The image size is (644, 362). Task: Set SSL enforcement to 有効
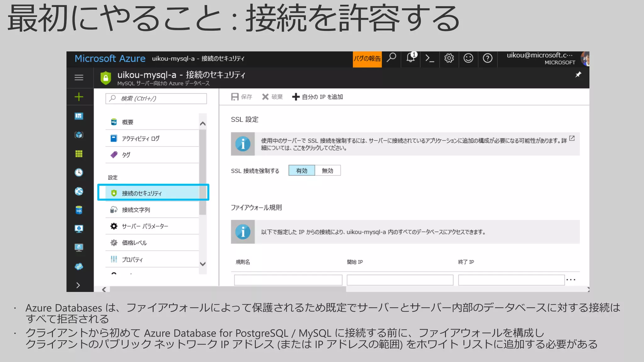click(302, 171)
